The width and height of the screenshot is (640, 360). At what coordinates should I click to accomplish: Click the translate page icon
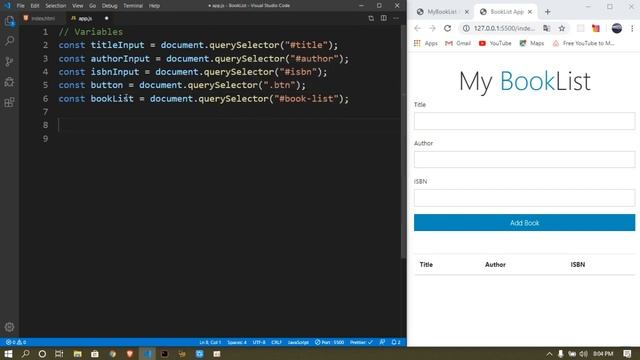pos(547,28)
